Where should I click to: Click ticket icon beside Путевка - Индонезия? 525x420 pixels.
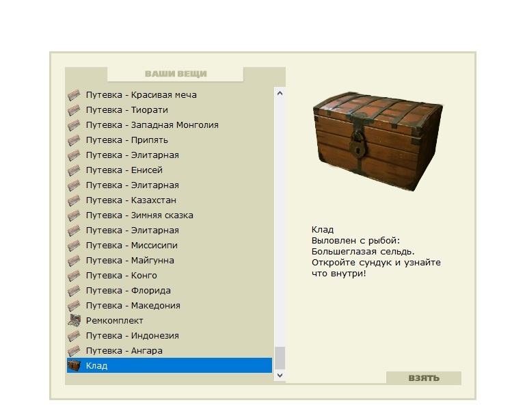point(74,337)
